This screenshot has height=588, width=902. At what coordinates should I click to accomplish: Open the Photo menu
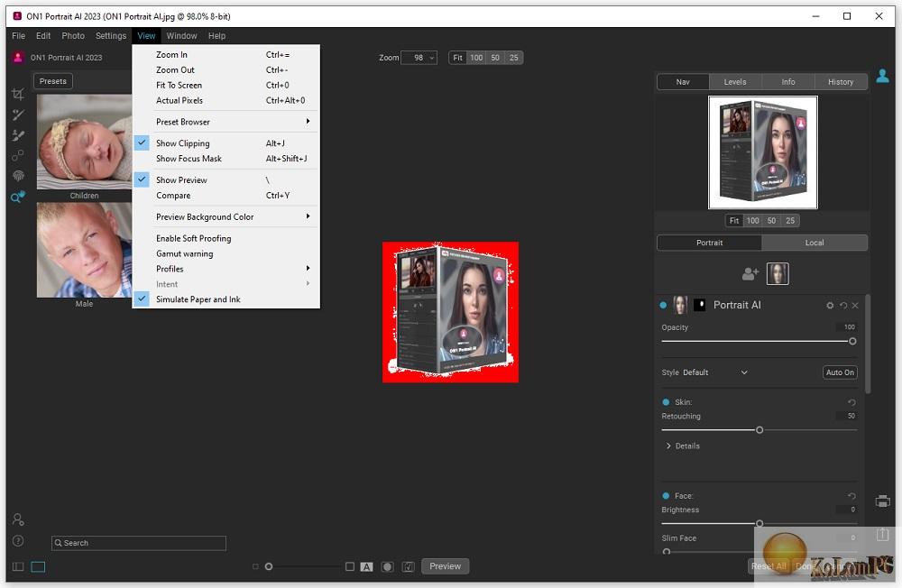tap(73, 36)
